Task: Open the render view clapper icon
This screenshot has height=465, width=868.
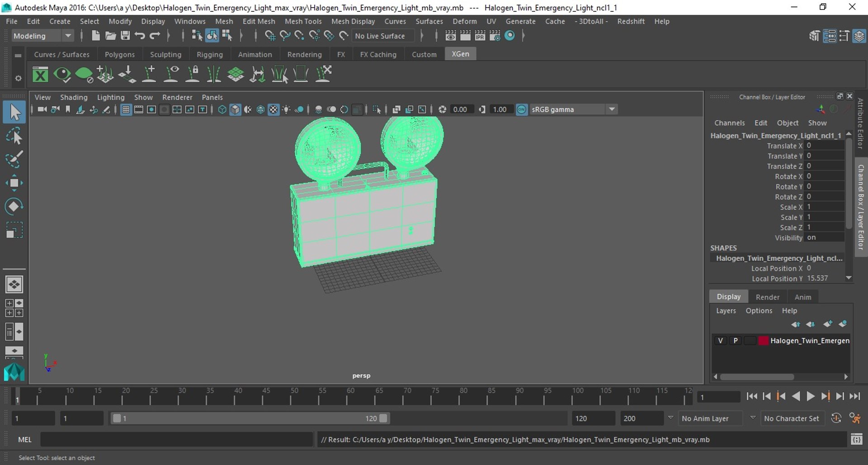Action: coord(450,36)
